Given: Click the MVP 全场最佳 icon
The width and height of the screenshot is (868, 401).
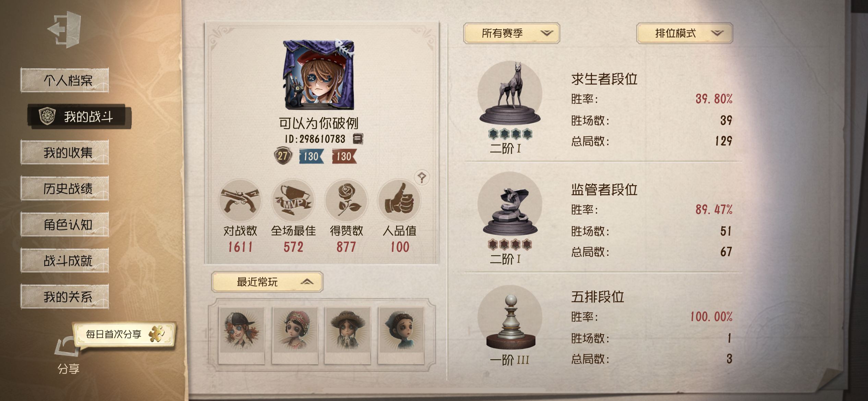Looking at the screenshot, I should (293, 200).
